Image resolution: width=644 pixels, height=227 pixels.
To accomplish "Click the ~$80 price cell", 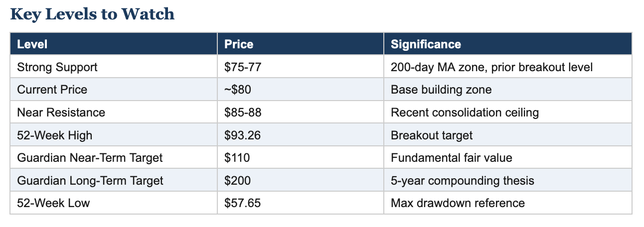I will click(x=239, y=90).
